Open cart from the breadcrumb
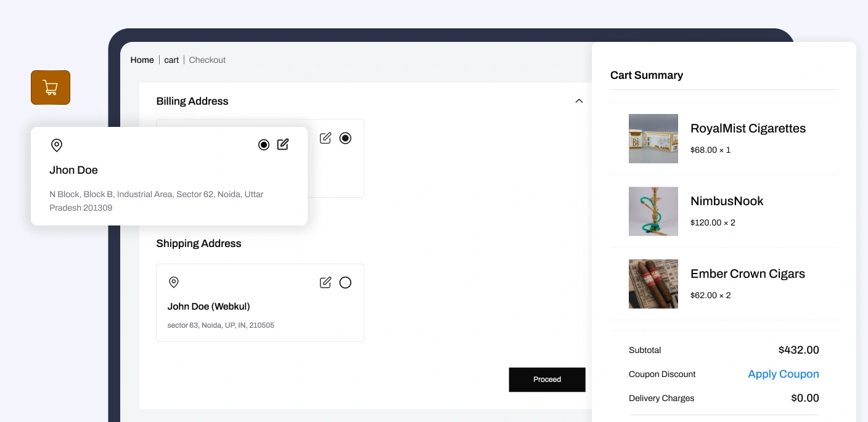This screenshot has height=422, width=868. pos(171,60)
